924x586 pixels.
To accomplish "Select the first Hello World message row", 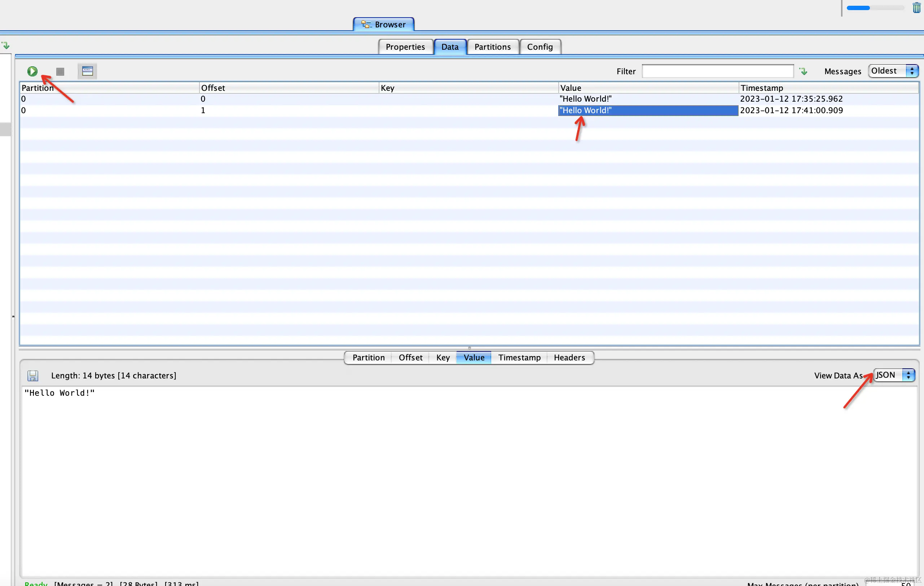I will coord(585,99).
